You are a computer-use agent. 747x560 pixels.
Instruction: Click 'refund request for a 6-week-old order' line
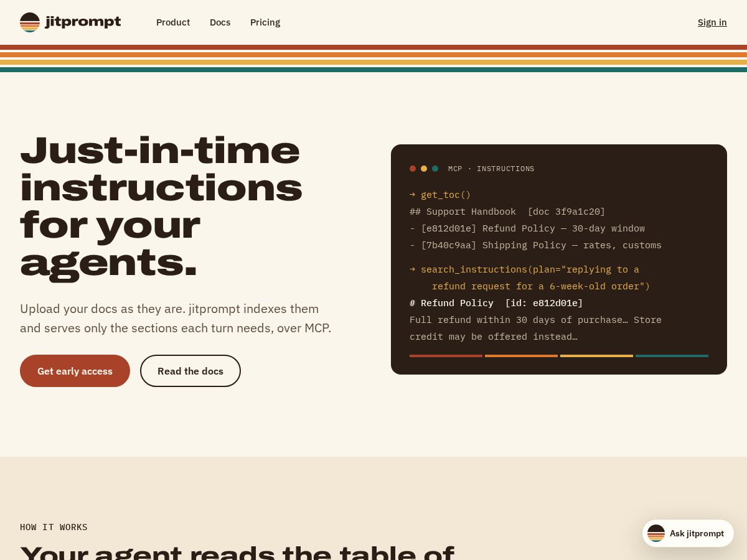coord(541,286)
